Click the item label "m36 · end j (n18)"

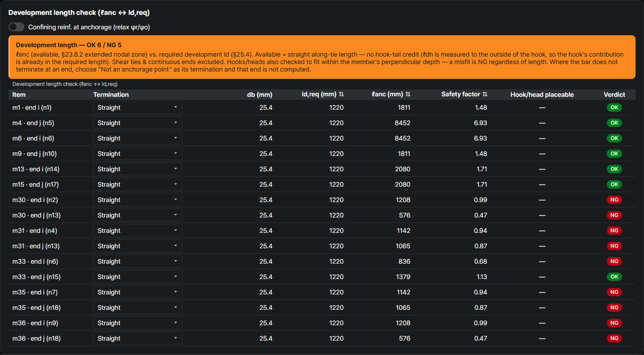pyautogui.click(x=36, y=338)
